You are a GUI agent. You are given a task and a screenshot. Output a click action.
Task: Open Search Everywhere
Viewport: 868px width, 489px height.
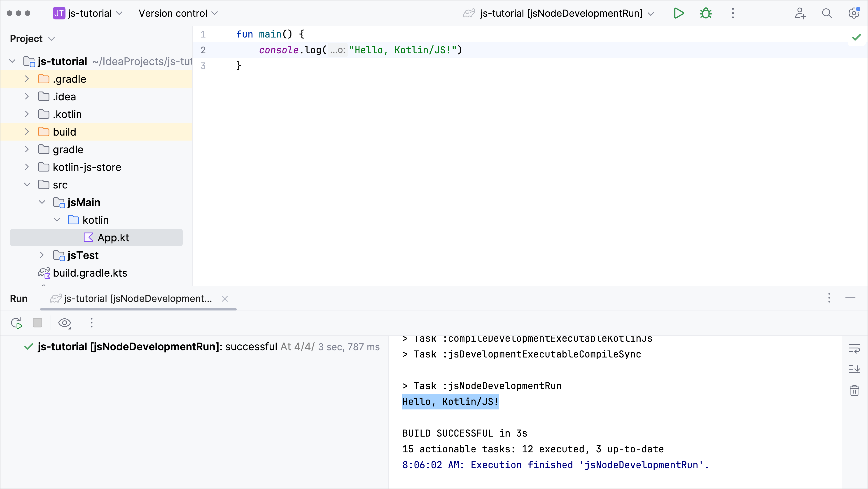tap(826, 13)
